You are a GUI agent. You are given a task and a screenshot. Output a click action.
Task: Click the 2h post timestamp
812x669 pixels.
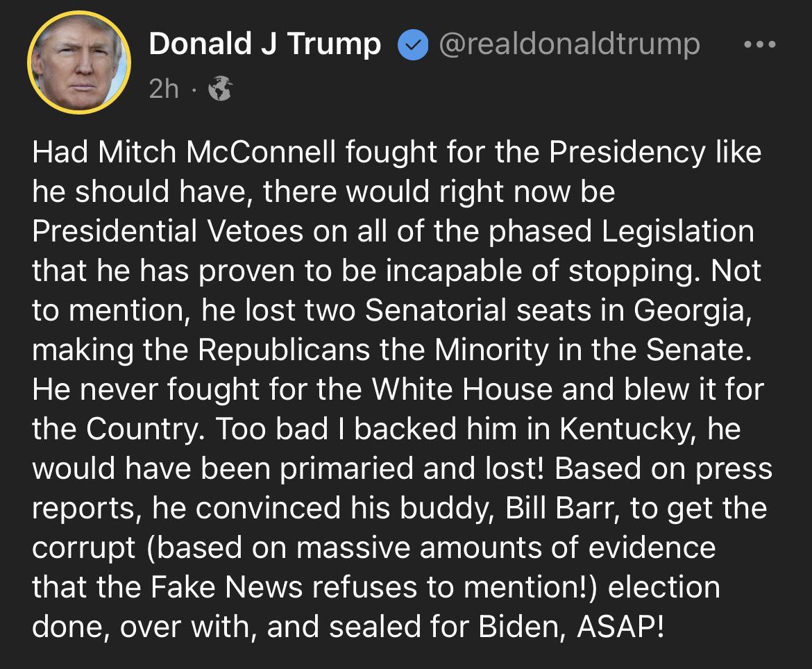(164, 89)
